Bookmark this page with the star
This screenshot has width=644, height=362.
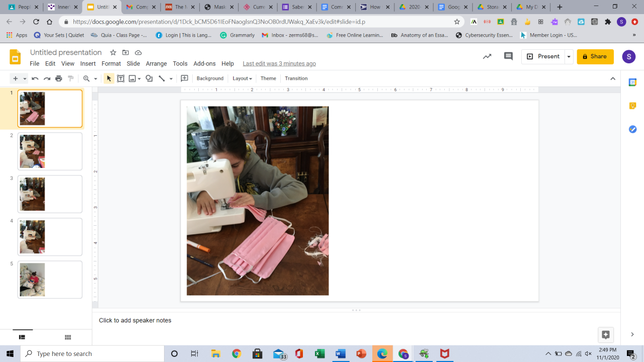coord(457,22)
